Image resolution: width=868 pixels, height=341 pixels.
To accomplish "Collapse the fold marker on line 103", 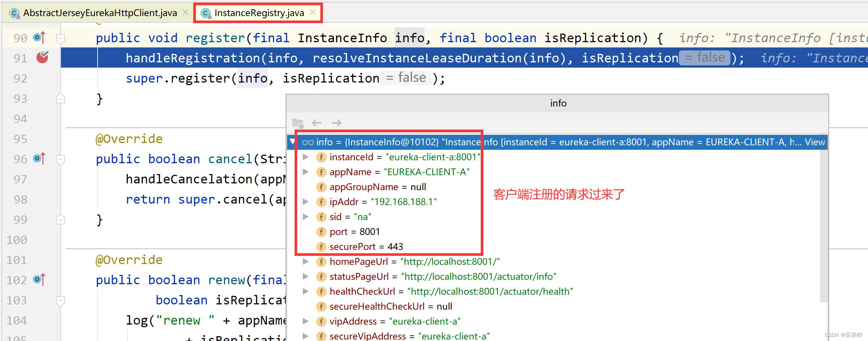I will point(61,301).
